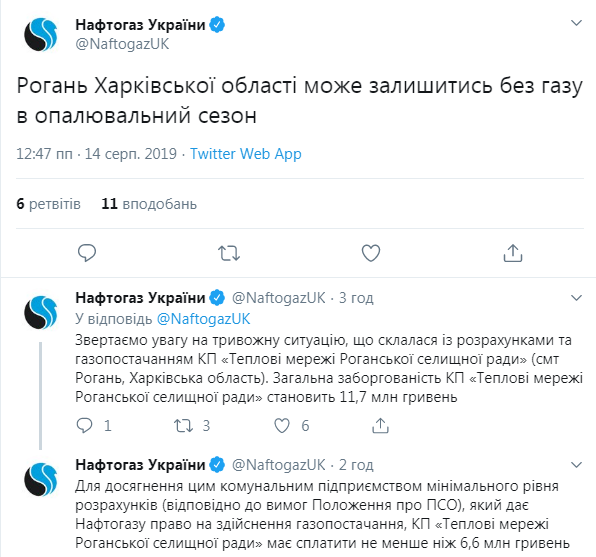Image resolution: width=596 pixels, height=557 pixels.
Task: Open the tweet timestamp 12:47 пп
Action: (44, 154)
